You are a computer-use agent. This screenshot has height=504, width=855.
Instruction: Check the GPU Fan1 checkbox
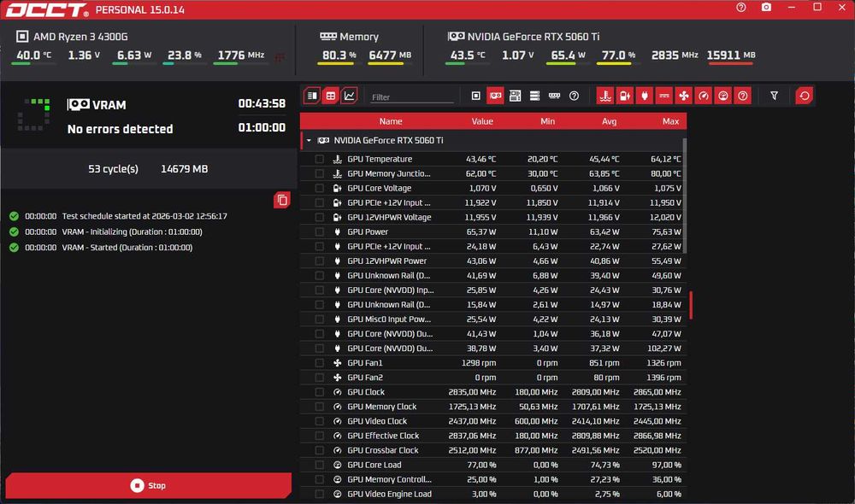pyautogui.click(x=320, y=363)
